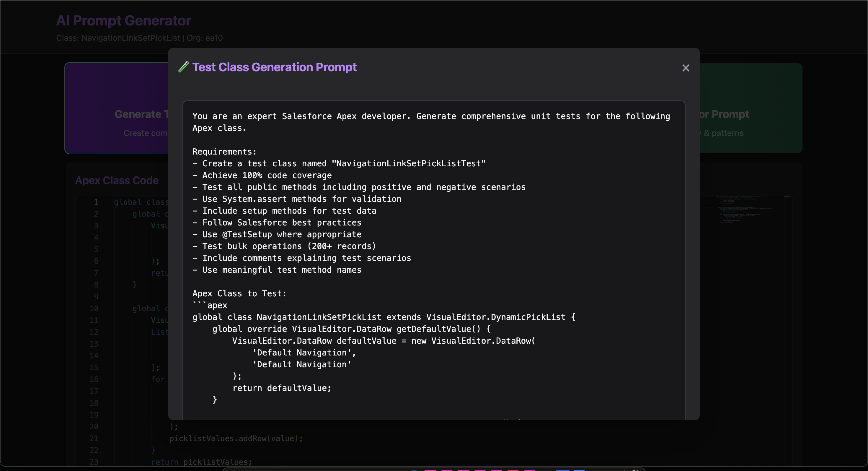Click the Apex Class Code panel heading
This screenshot has width=868, height=471.
(x=117, y=180)
